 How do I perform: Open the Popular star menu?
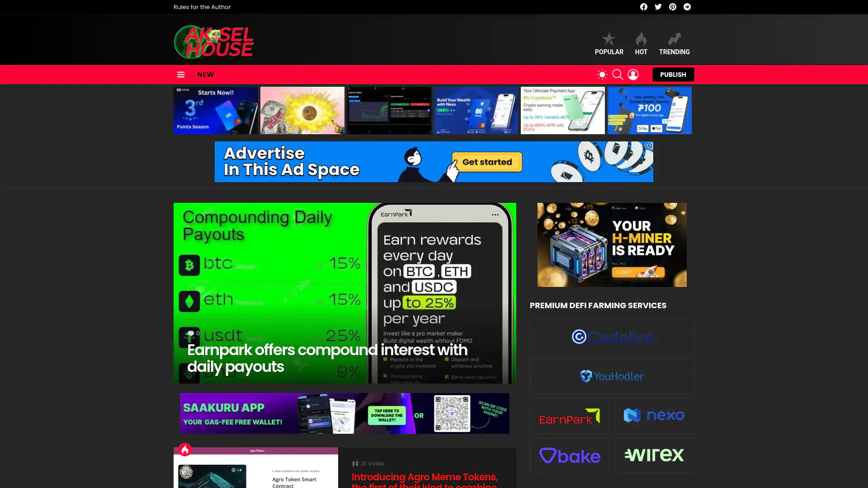click(609, 44)
